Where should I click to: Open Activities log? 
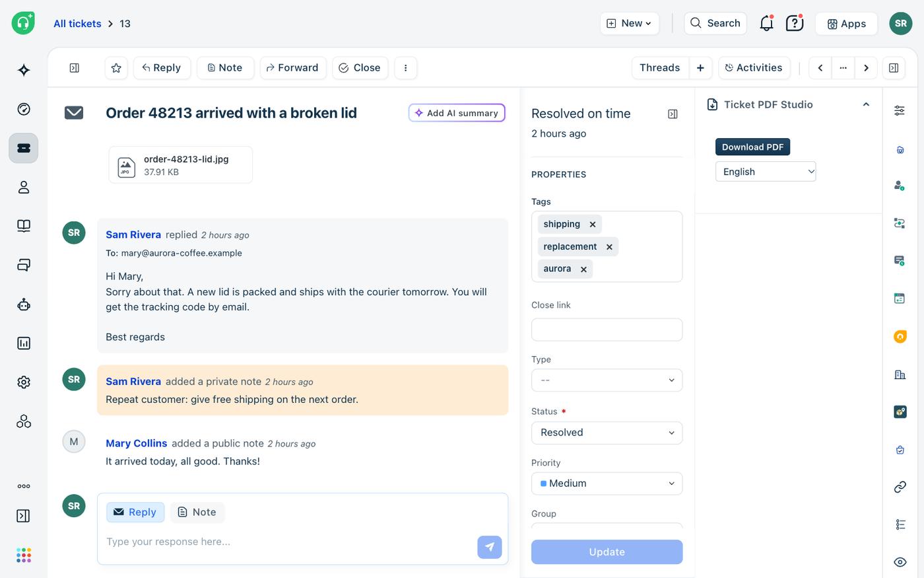tap(754, 68)
